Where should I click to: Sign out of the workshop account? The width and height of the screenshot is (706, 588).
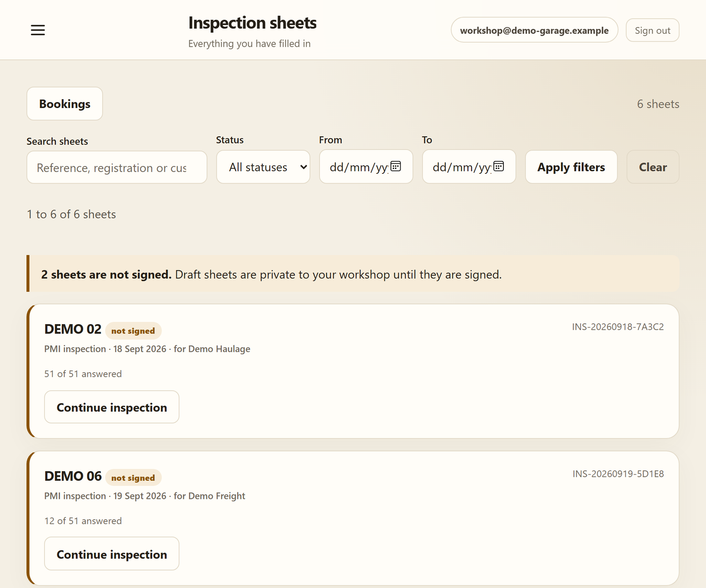click(x=652, y=30)
